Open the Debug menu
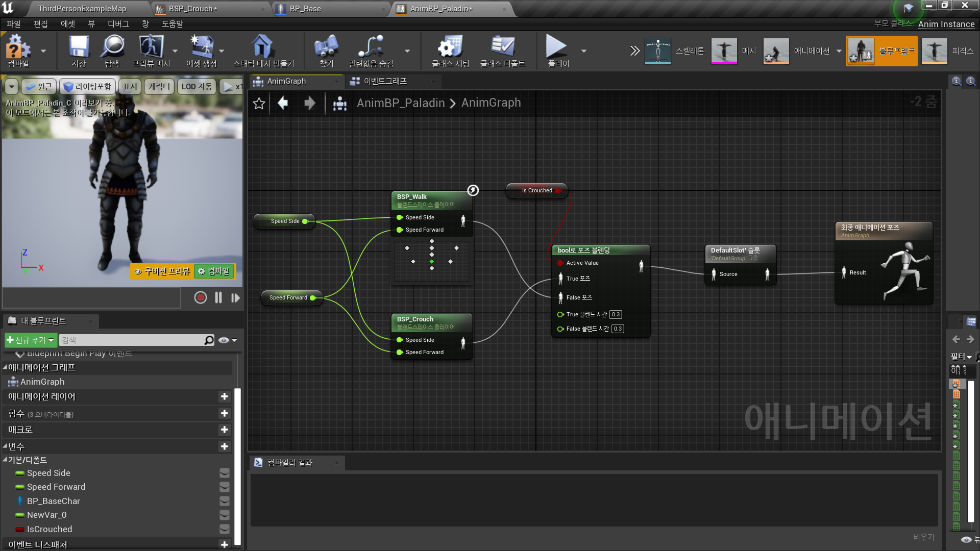Image resolution: width=980 pixels, height=551 pixels. click(118, 24)
